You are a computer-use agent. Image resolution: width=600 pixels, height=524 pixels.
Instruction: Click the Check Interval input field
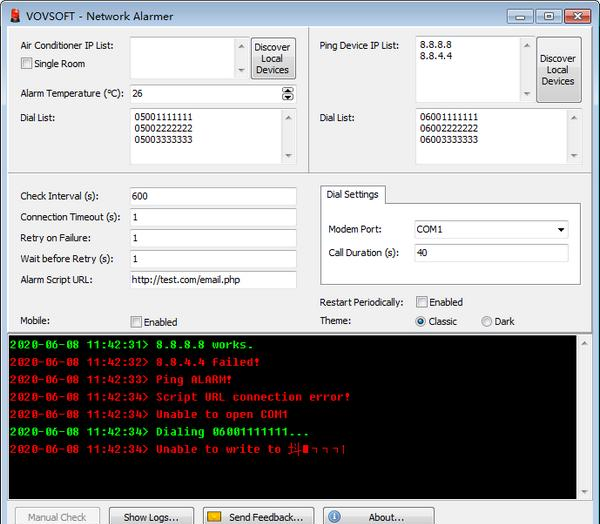tap(212, 196)
